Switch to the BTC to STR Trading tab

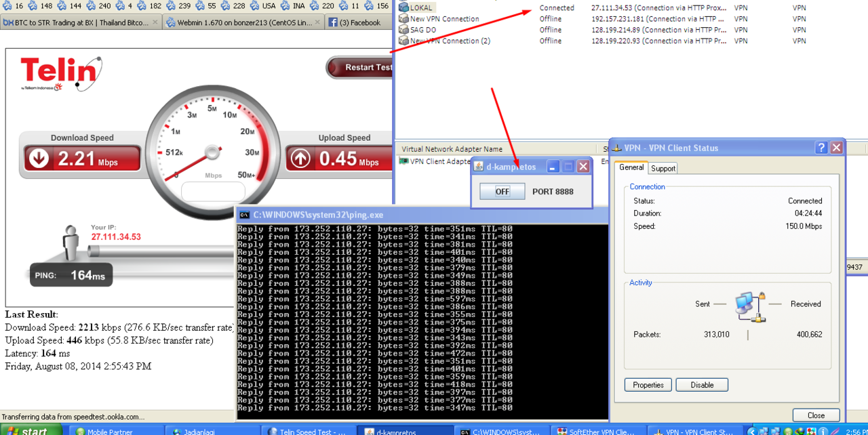[x=80, y=22]
